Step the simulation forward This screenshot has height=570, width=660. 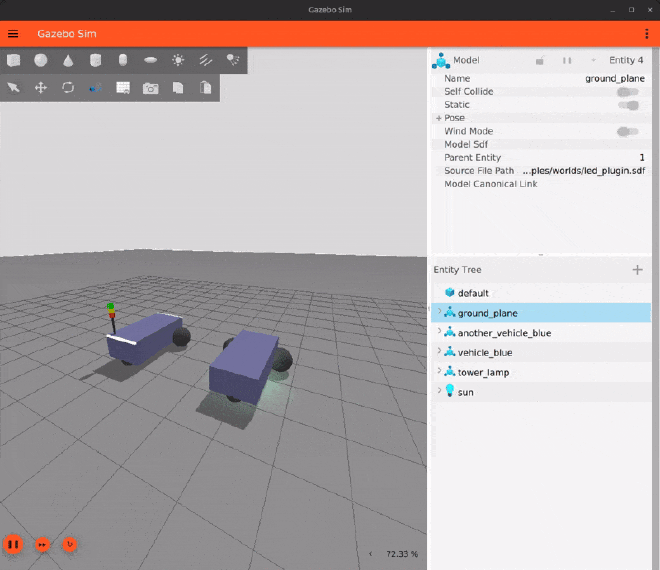[x=42, y=545]
